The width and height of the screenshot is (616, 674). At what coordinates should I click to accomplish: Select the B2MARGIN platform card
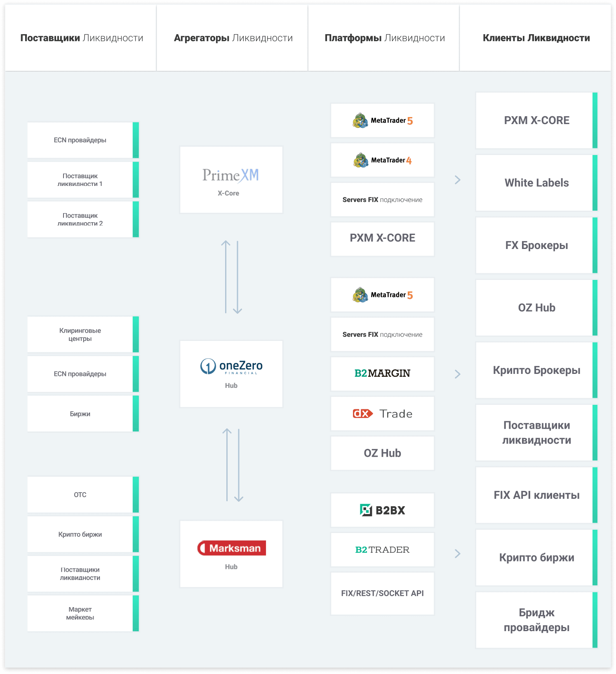pos(382,373)
